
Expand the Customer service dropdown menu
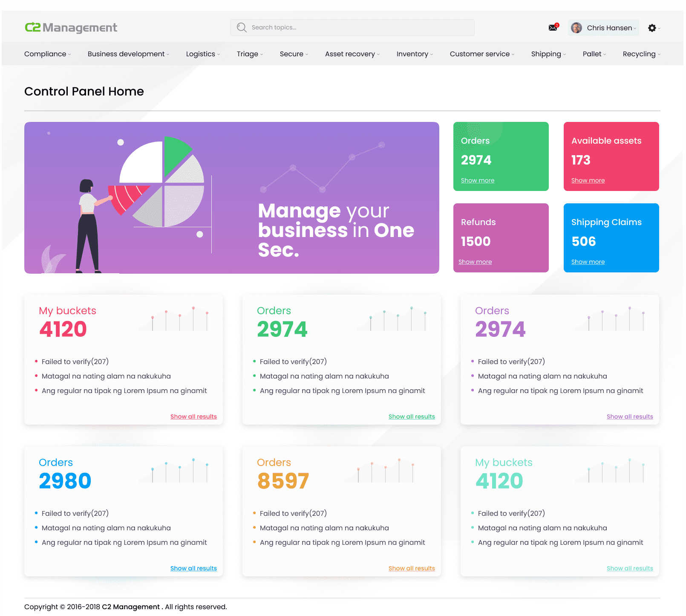pos(481,54)
